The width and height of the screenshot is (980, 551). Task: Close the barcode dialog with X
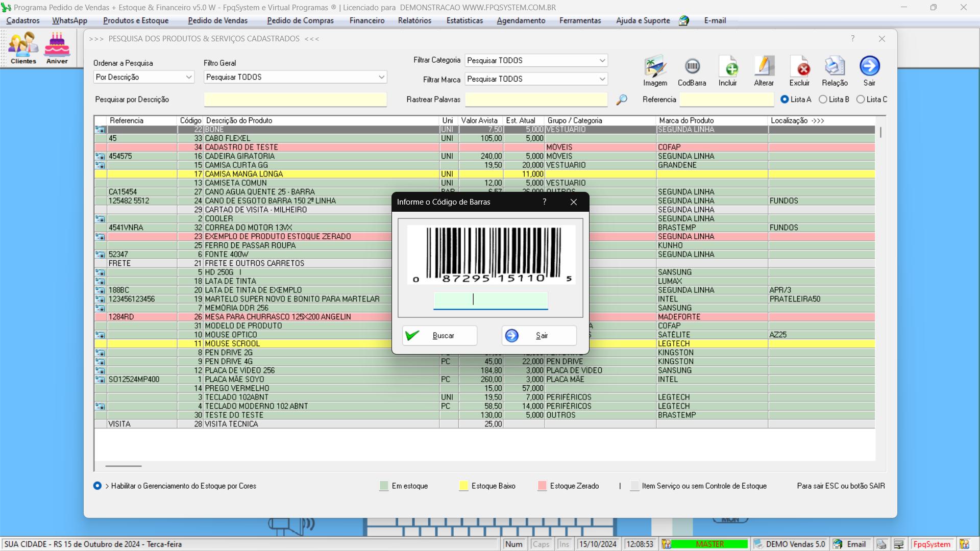(x=574, y=202)
